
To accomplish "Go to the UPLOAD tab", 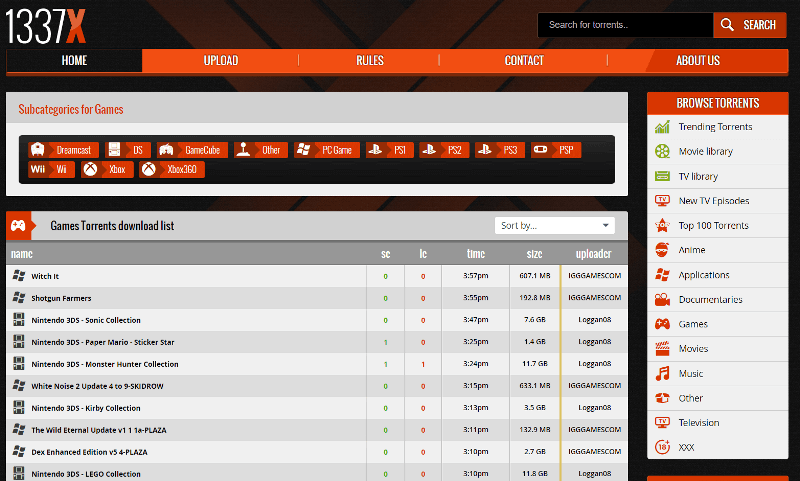I will [221, 61].
